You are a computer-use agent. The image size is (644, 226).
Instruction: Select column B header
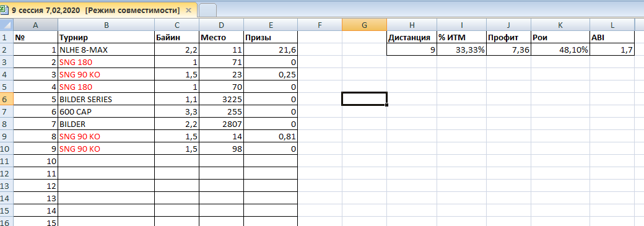pos(107,25)
